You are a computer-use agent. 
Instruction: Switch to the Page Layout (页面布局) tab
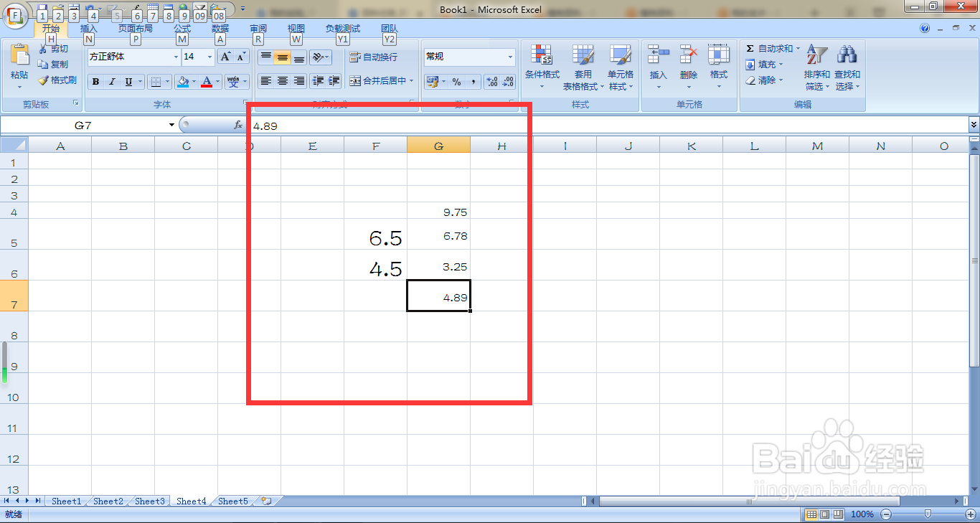(136, 29)
